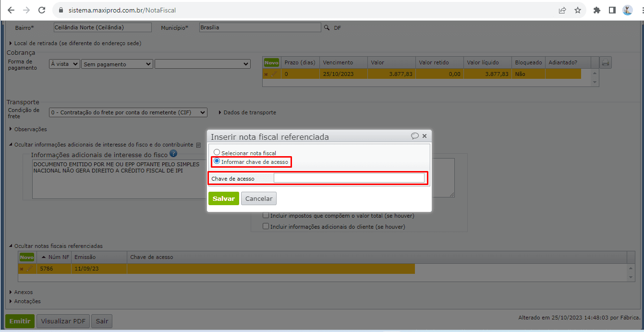This screenshot has height=332, width=644.
Task: Click Cancelar in the dialog
Action: 259,198
